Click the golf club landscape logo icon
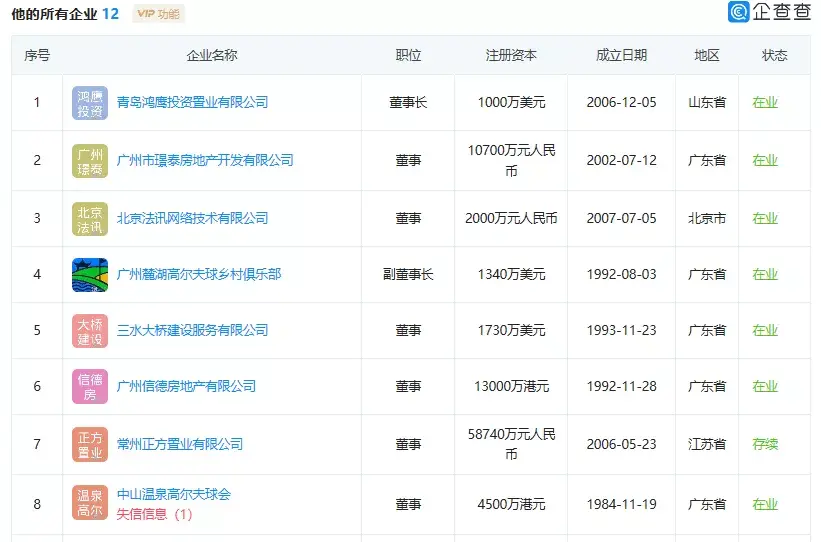821x542 pixels. 90,275
